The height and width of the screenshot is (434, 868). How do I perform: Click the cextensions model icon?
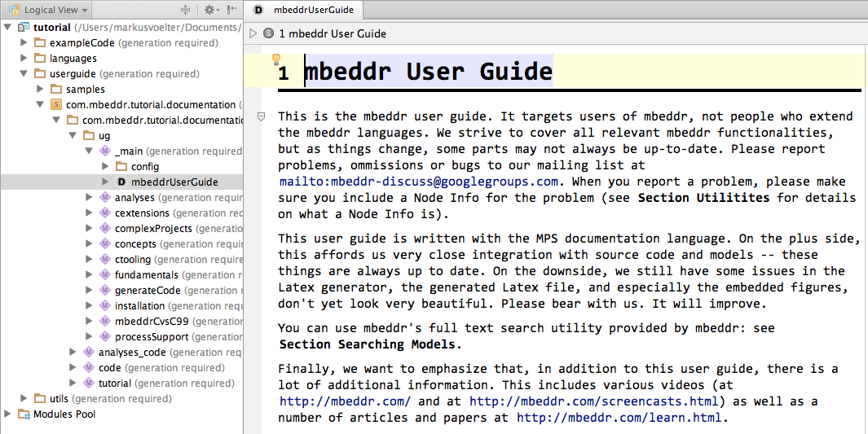[x=104, y=213]
